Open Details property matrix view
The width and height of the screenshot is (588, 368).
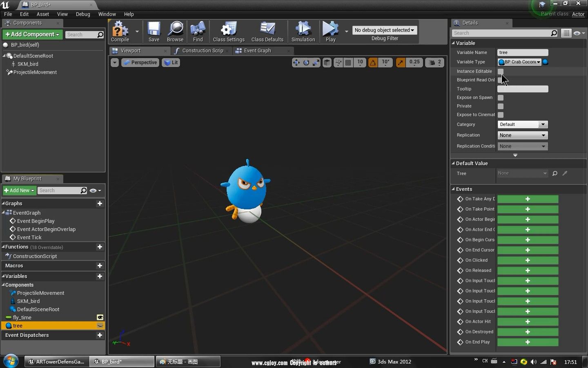tap(566, 33)
